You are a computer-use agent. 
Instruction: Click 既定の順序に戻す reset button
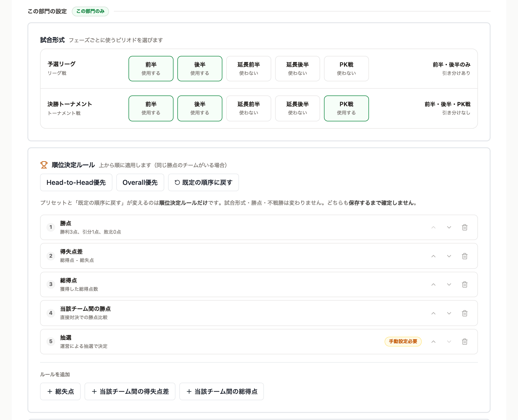tap(204, 182)
